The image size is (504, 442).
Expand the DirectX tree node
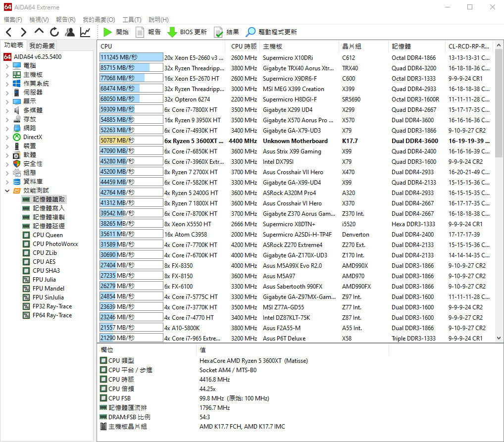[7, 138]
